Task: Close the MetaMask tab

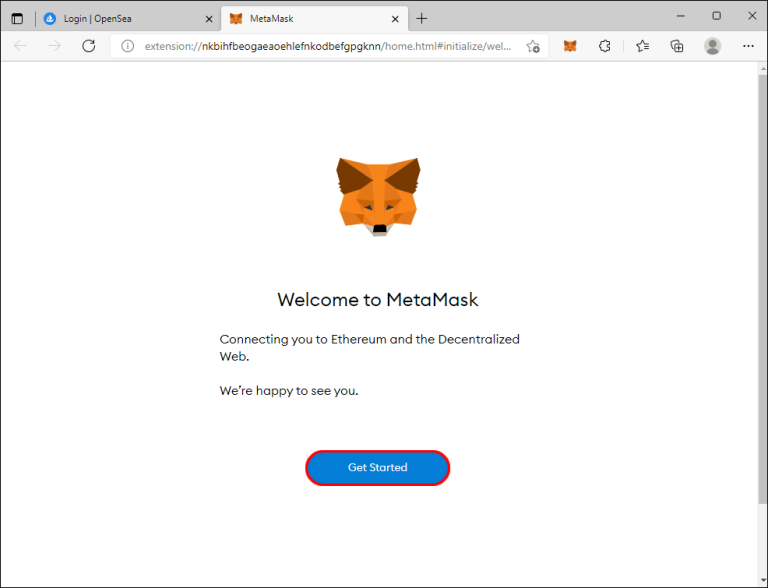Action: [x=394, y=18]
